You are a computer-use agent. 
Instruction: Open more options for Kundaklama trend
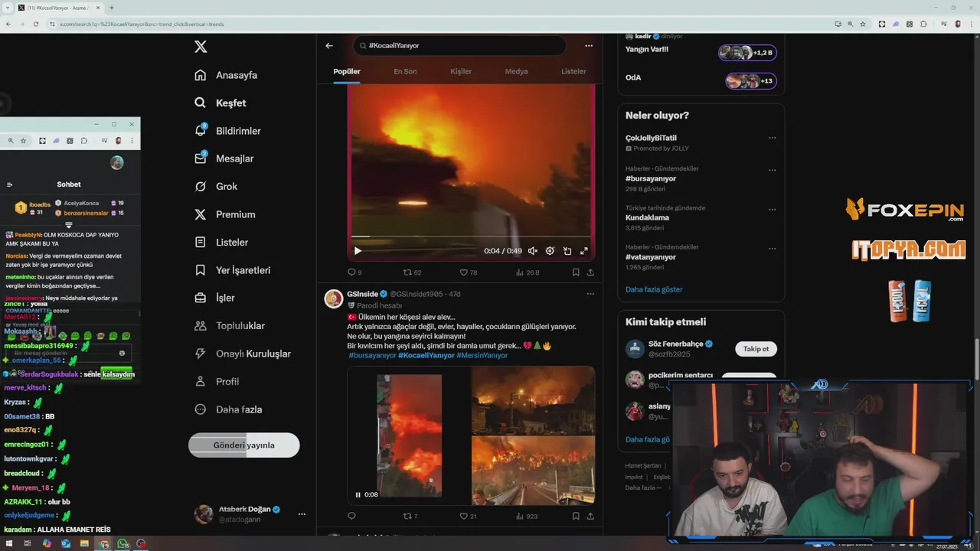tap(772, 210)
